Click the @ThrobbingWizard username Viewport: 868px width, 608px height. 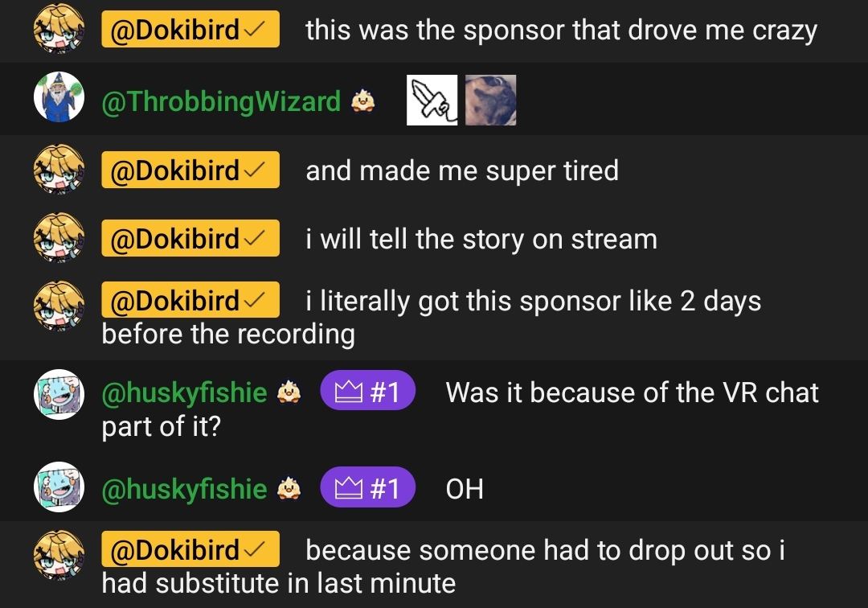point(221,101)
